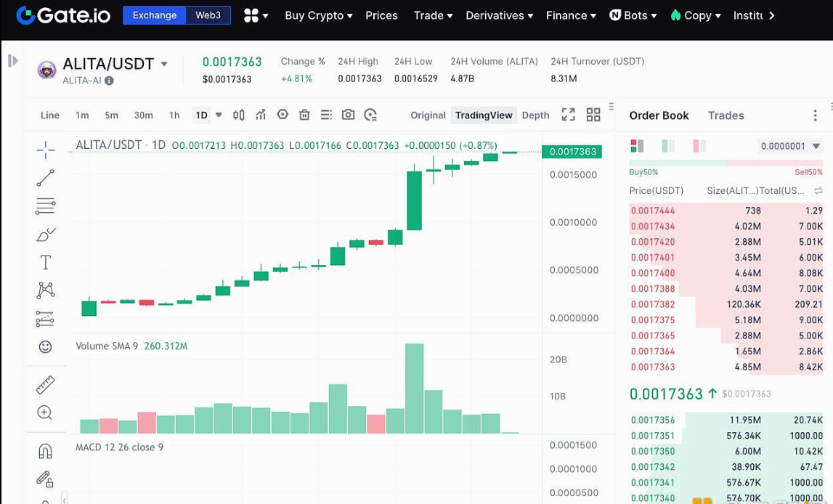Open the emoji sticker tool

click(x=45, y=346)
